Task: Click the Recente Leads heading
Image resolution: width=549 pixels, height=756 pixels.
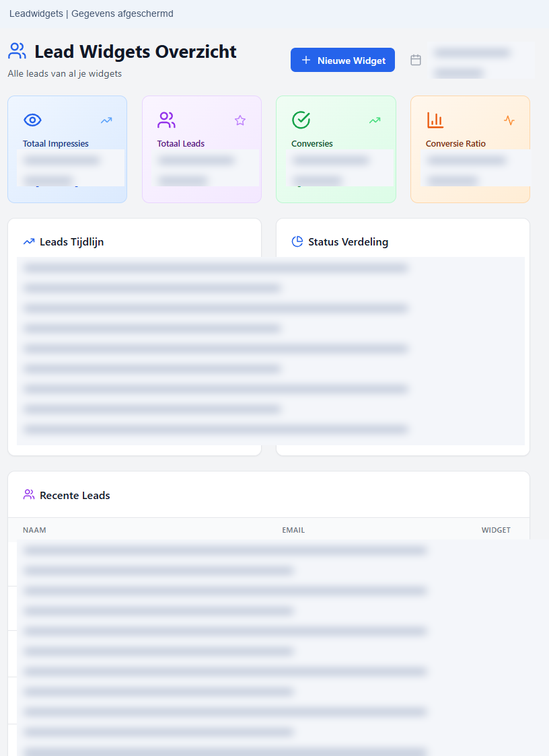Action: (x=75, y=496)
